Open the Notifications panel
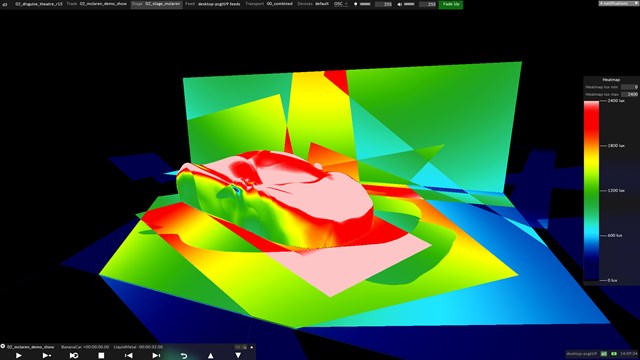The image size is (640, 360). (x=618, y=3)
